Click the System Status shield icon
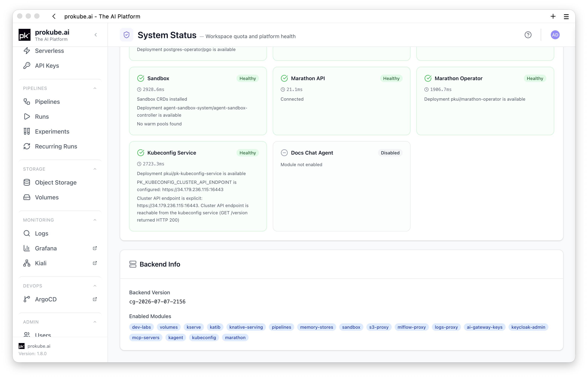The image size is (588, 378). pos(126,35)
